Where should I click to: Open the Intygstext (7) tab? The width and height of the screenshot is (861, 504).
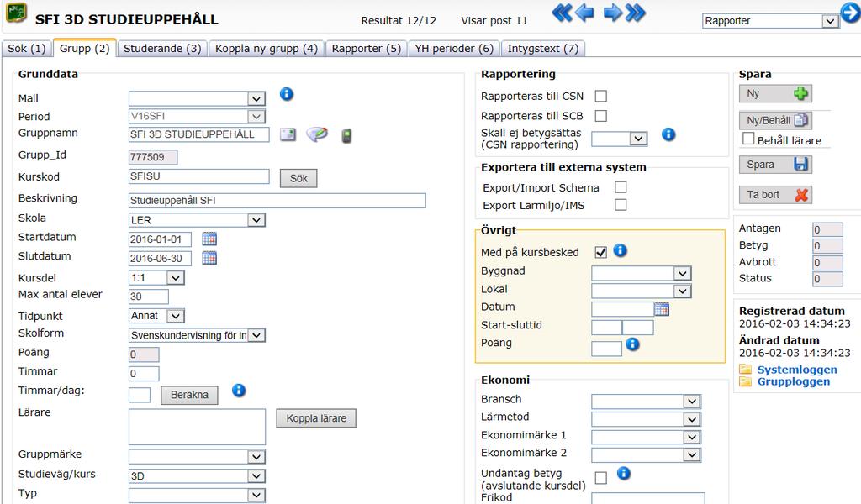click(x=543, y=49)
